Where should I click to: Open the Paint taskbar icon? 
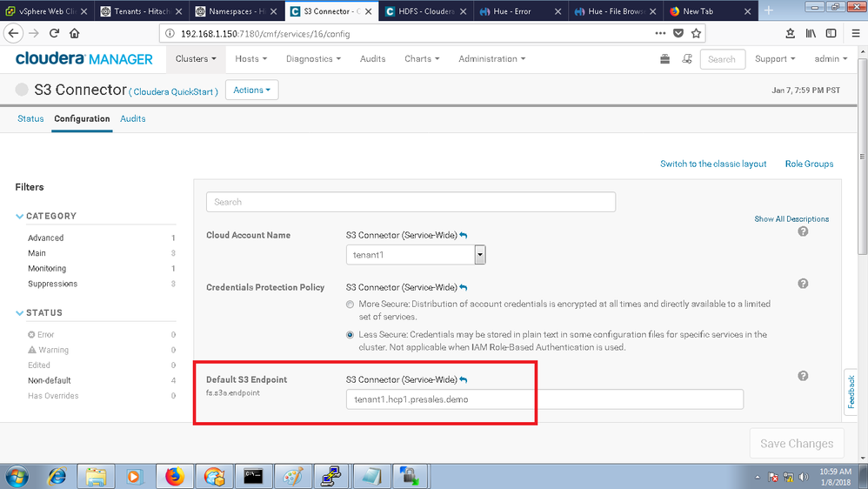pyautogui.click(x=292, y=476)
